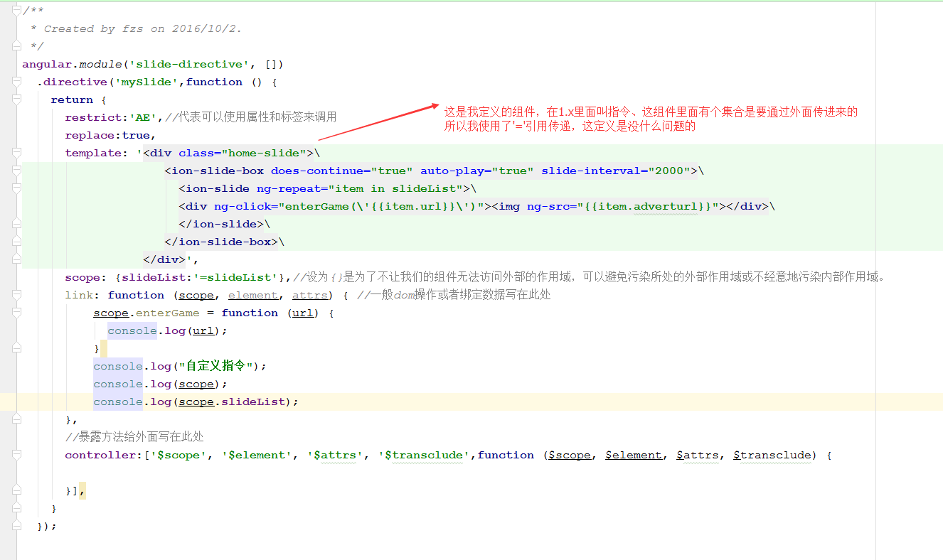This screenshot has width=943, height=560.
Task: Click fold end marker at final '});' line
Action: 17,526
